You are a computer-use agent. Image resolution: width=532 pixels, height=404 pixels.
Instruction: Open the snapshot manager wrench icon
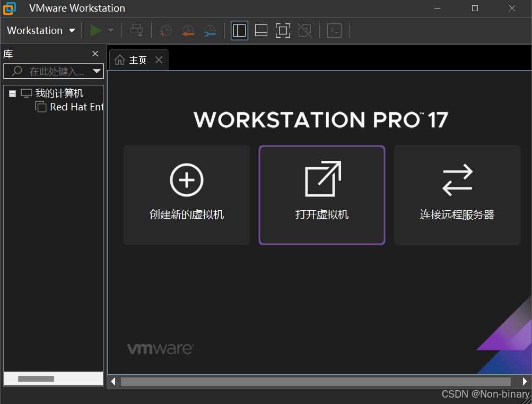pyautogui.click(x=210, y=31)
